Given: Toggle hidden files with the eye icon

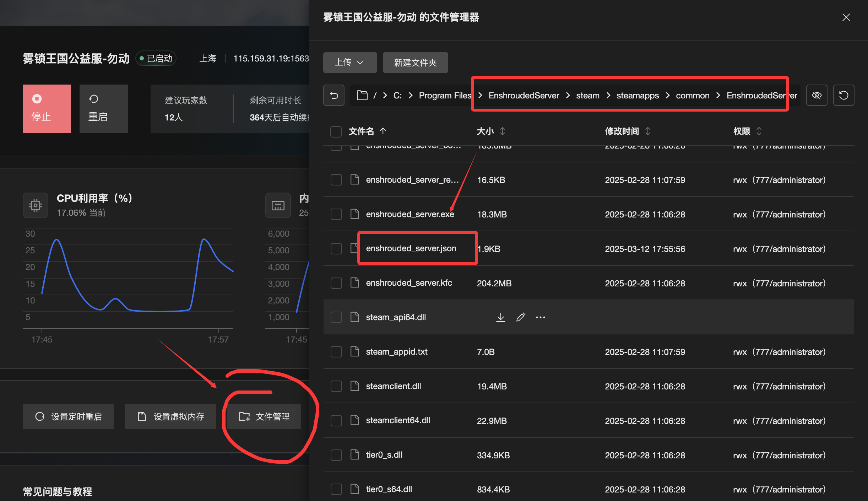Looking at the screenshot, I should [x=817, y=95].
